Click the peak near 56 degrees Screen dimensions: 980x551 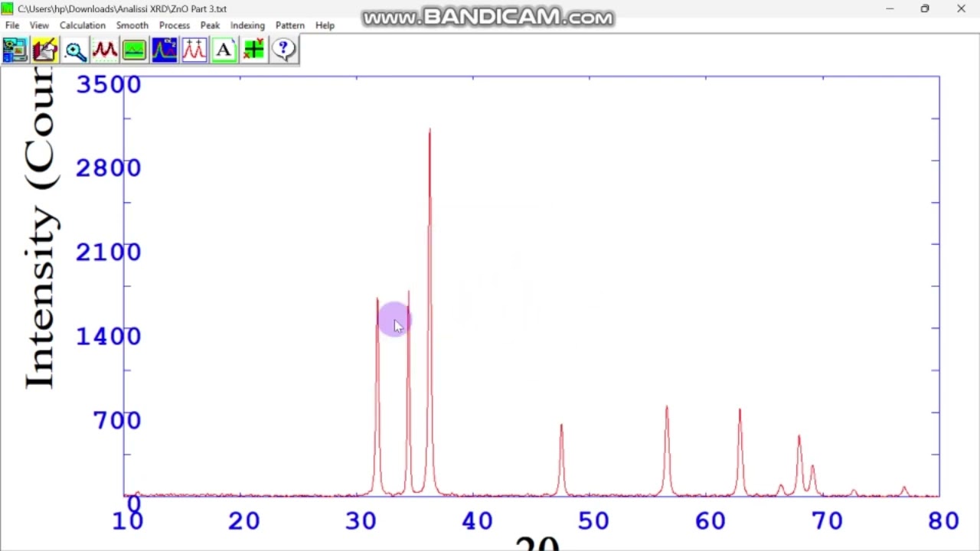pos(667,452)
